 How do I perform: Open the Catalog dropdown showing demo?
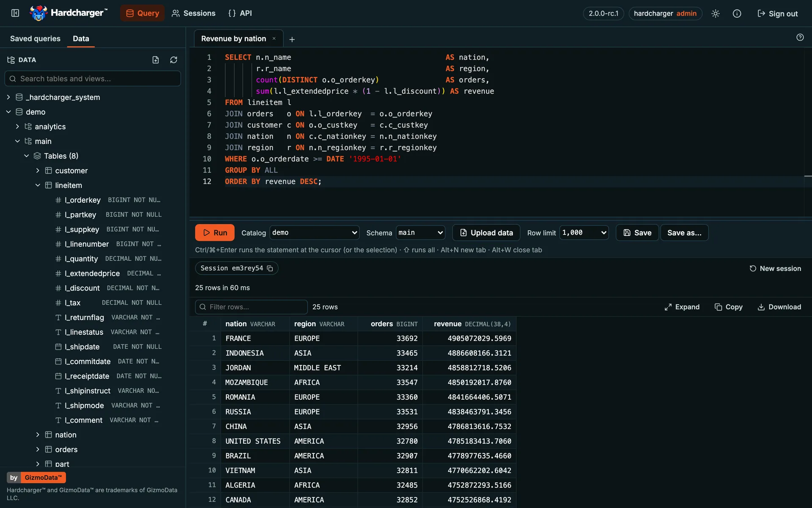point(315,232)
